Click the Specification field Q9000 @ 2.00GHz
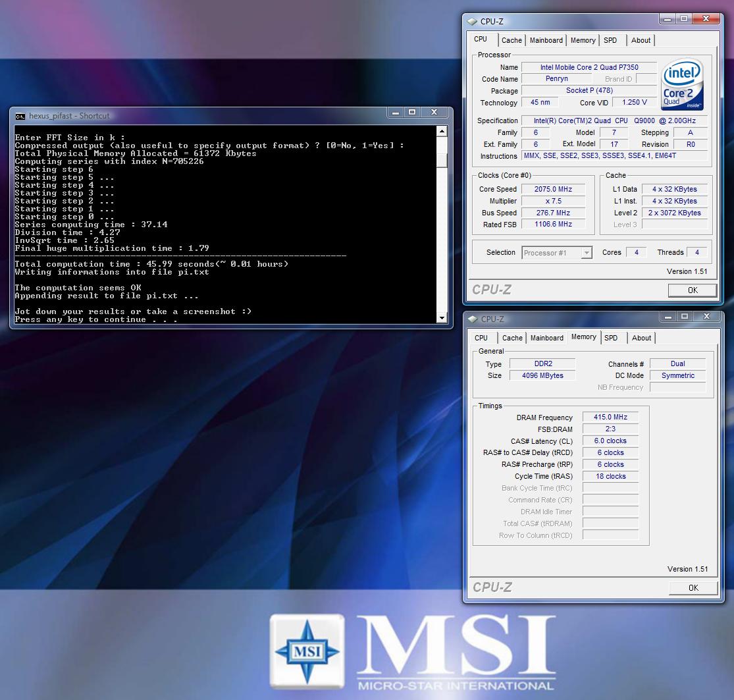This screenshot has height=700, width=734. [615, 121]
